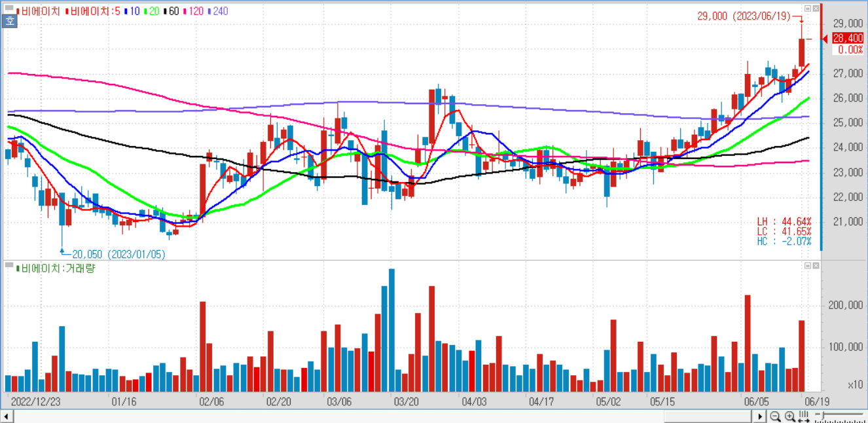
Task: Click the 29,000 price axis label
Action: [x=848, y=23]
